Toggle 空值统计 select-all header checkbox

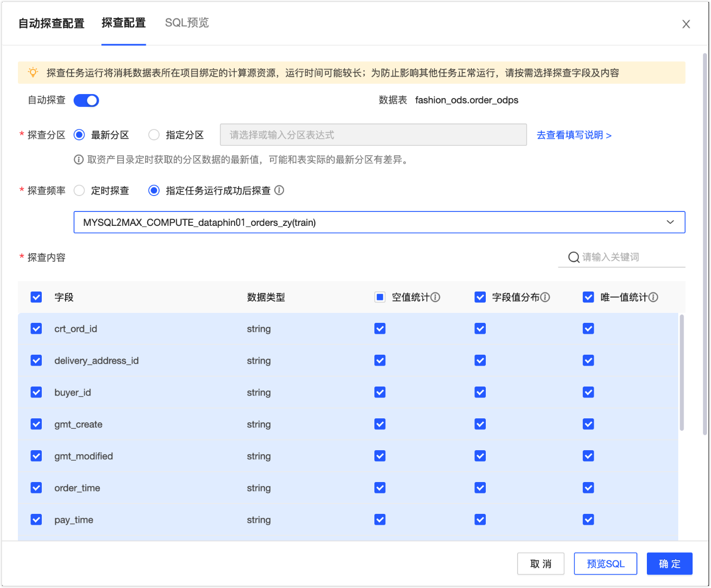click(x=380, y=297)
